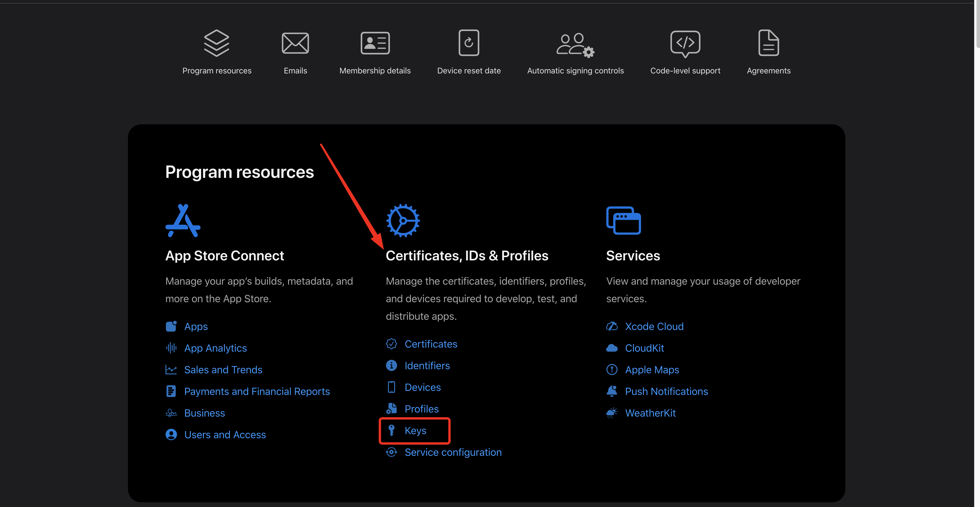This screenshot has height=507, width=980.
Task: Open the Xcode Cloud link
Action: tap(654, 326)
